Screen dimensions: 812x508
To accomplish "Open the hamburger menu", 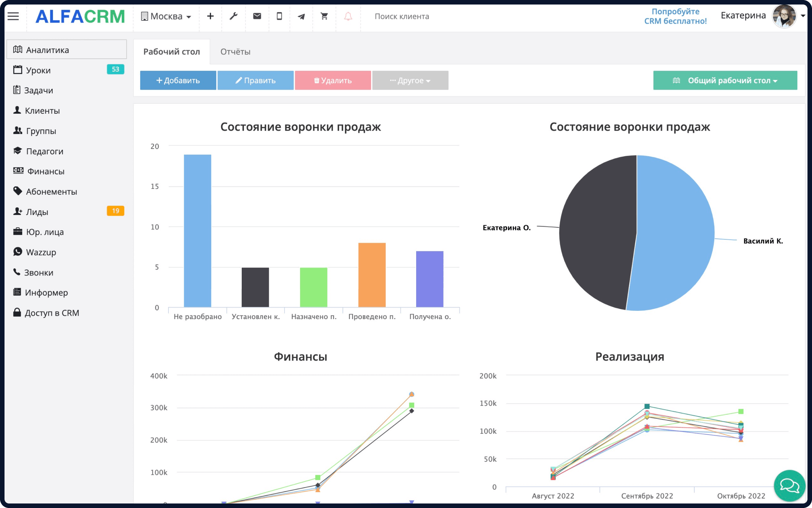I will [x=13, y=16].
